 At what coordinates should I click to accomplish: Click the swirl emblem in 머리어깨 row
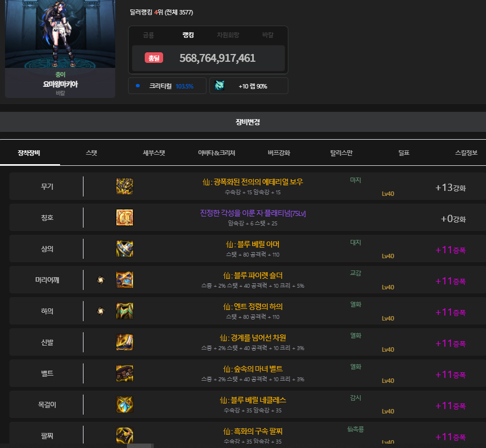point(101,280)
